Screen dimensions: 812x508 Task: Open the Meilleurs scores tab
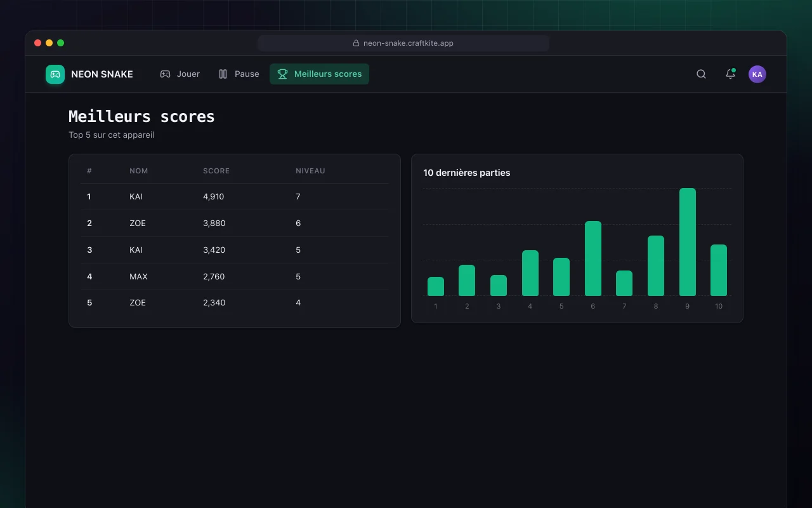(x=319, y=74)
